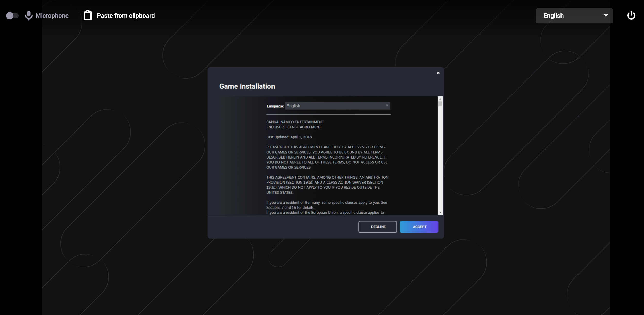Decline the license agreement

377,227
